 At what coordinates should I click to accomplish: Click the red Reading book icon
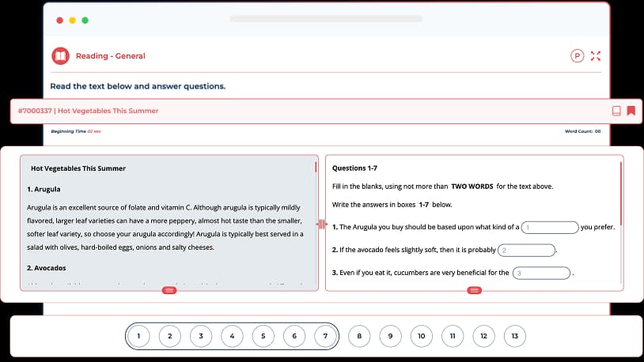[60, 56]
